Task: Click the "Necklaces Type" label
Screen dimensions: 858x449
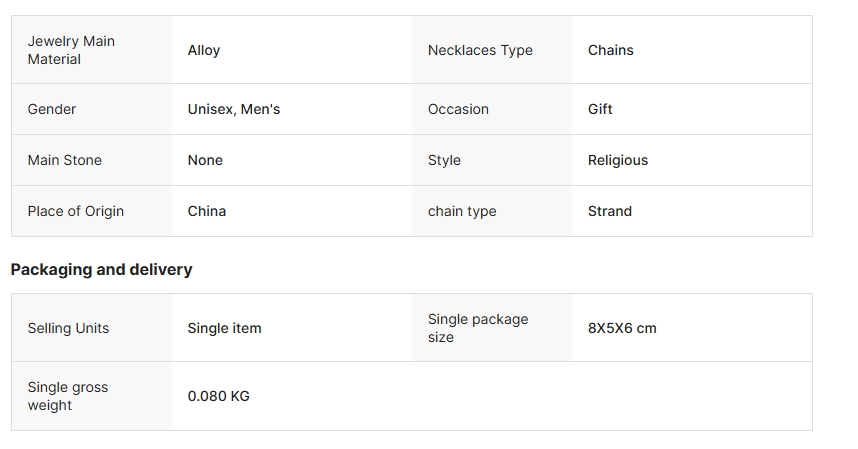Action: pos(480,50)
